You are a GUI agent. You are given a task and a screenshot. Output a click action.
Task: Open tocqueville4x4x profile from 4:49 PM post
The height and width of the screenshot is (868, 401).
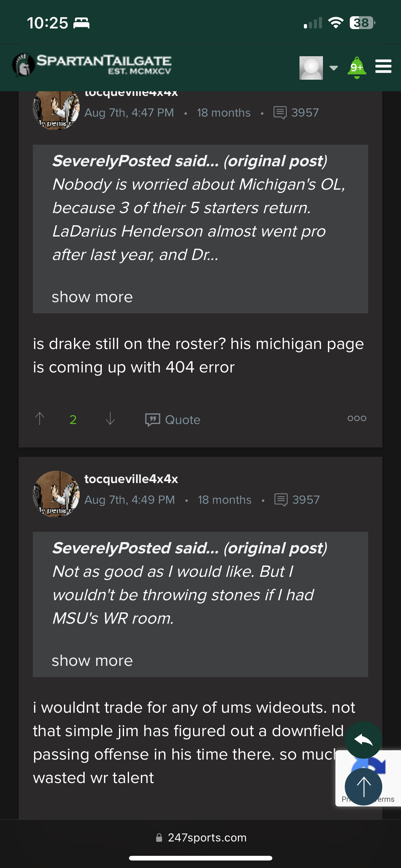coord(131,479)
